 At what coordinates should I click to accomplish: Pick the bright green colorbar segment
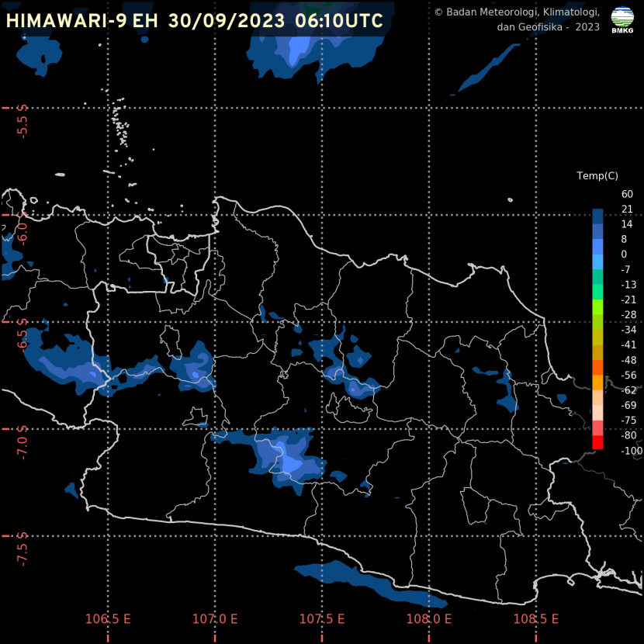point(597,307)
